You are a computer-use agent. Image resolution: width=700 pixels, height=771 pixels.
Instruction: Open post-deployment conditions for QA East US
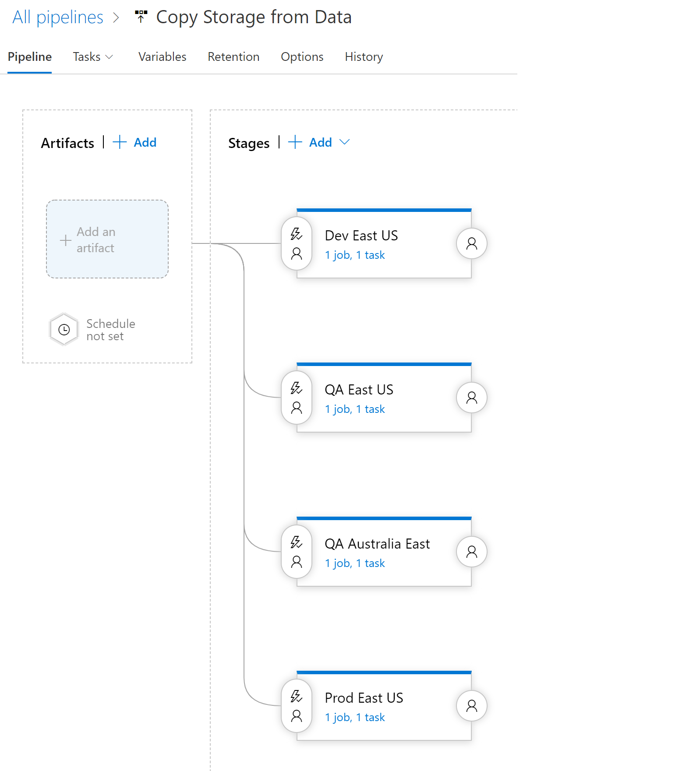pyautogui.click(x=471, y=398)
